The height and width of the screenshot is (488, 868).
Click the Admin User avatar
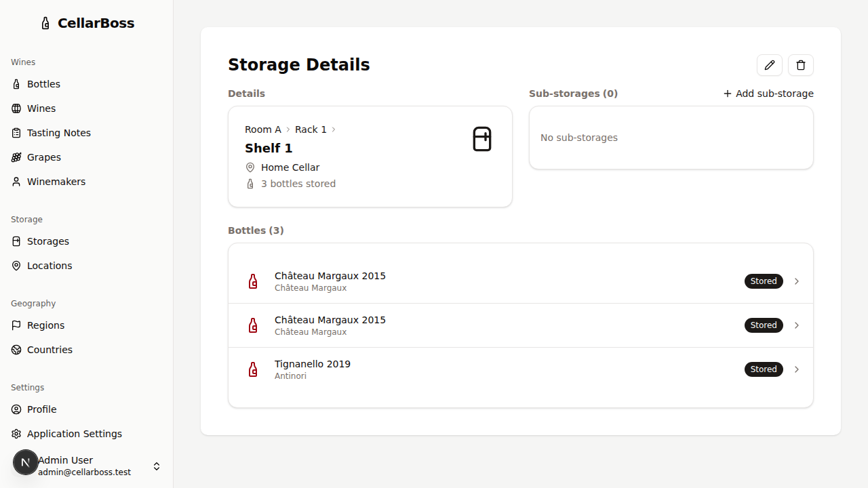(x=25, y=462)
